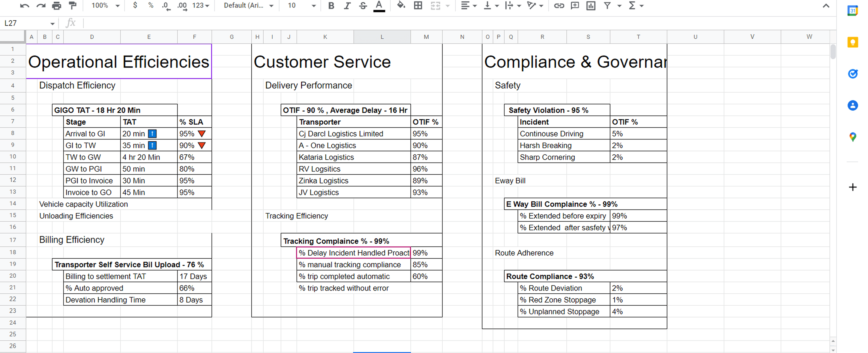Select the Paint format tool
868x353 pixels.
[x=72, y=5]
